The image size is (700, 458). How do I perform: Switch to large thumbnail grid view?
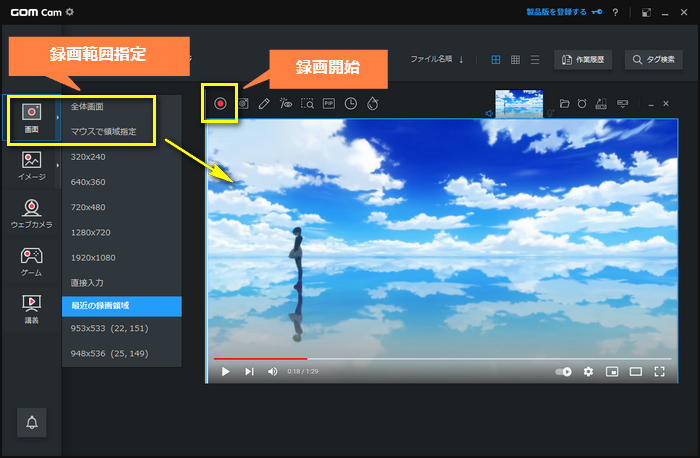click(x=496, y=59)
